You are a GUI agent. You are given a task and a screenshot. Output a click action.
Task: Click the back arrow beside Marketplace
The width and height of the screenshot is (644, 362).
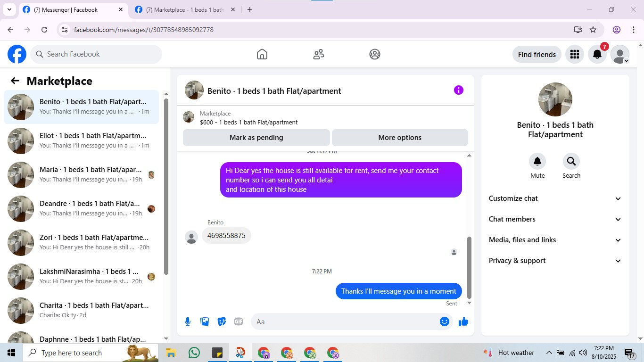pos(15,81)
